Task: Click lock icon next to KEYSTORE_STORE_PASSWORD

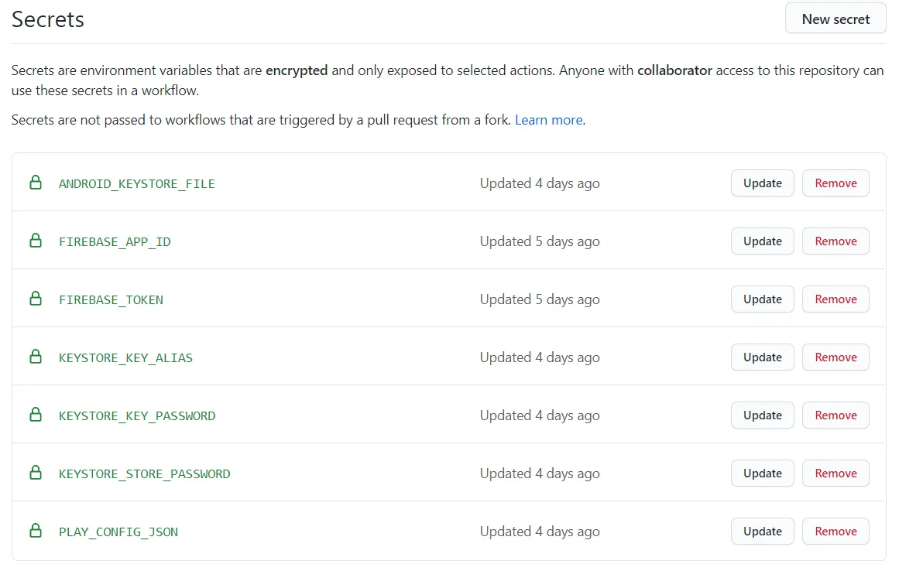Action: click(35, 473)
